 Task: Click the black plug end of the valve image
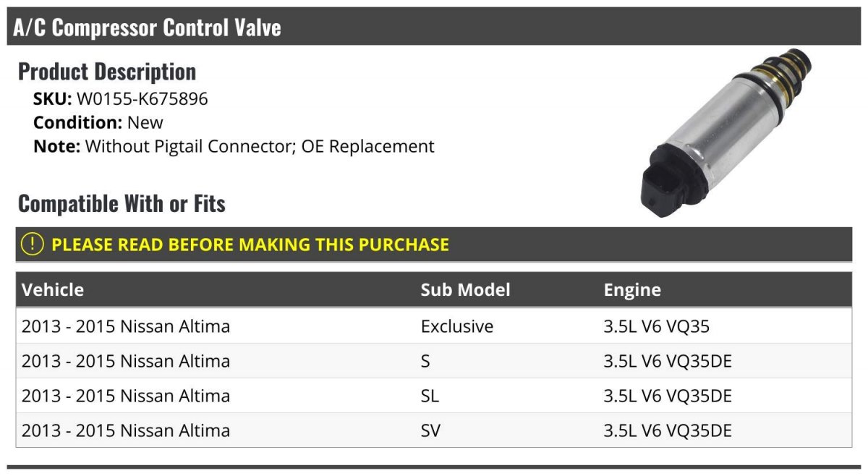coord(666,182)
